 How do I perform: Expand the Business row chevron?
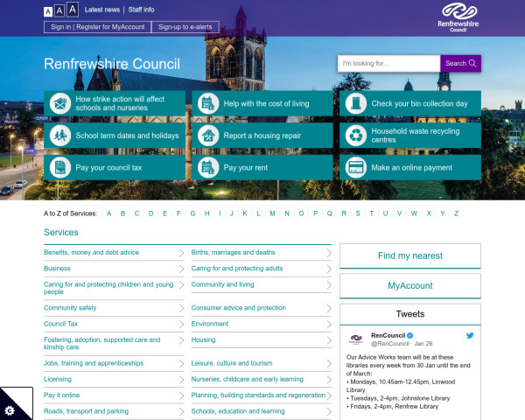(x=181, y=269)
